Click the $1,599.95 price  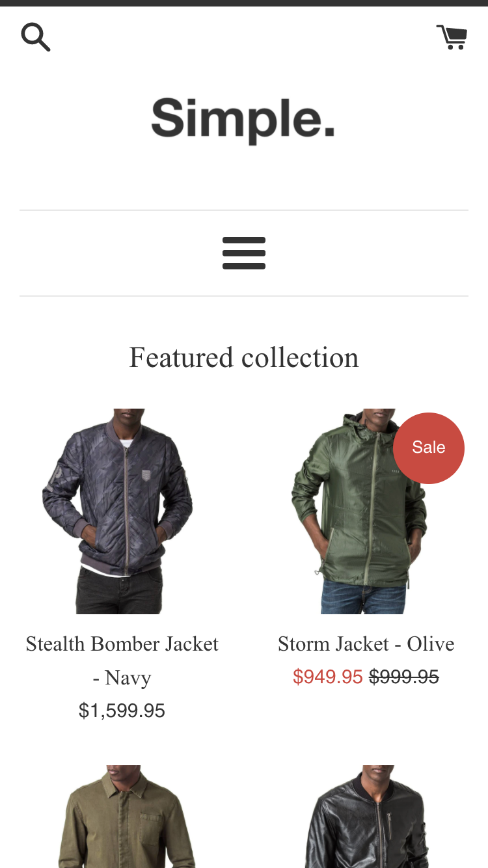(122, 711)
